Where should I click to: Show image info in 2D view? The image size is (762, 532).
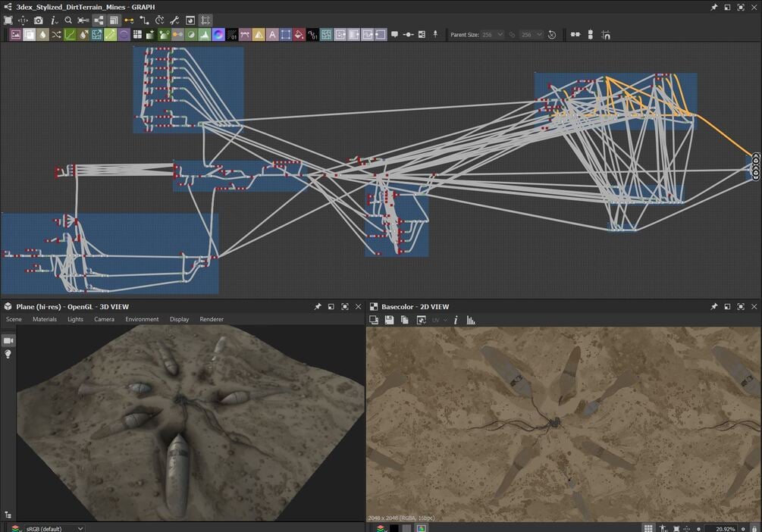[x=456, y=320]
